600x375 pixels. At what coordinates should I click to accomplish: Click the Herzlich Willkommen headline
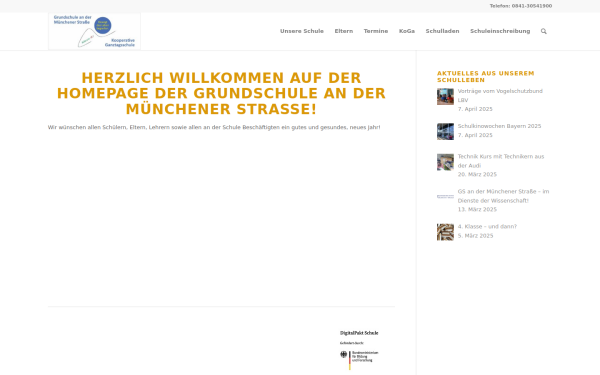tap(221, 93)
